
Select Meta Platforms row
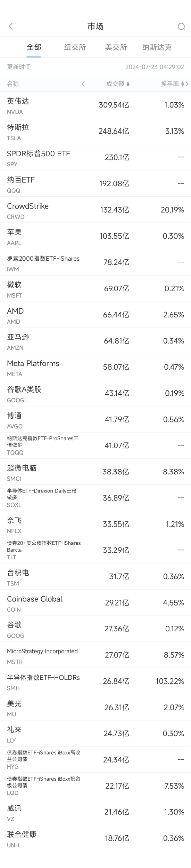95,367
